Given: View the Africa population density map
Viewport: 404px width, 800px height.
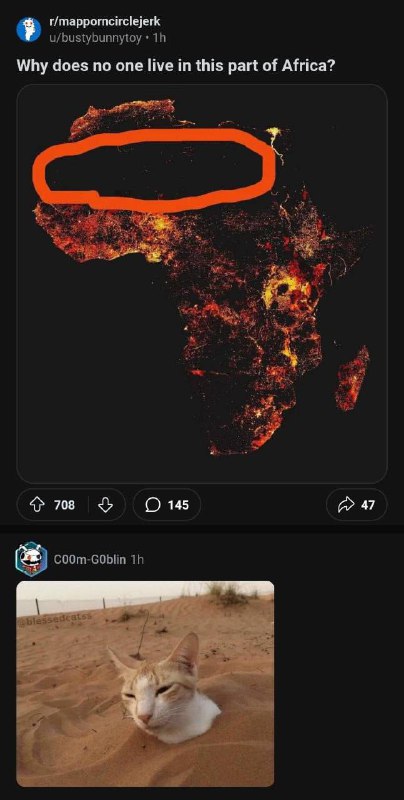Looking at the screenshot, I should pos(202,284).
